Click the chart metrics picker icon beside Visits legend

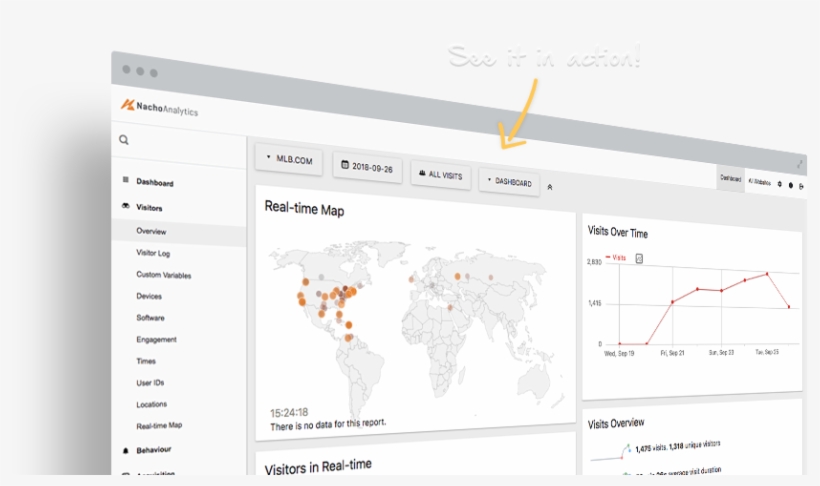(x=639, y=258)
